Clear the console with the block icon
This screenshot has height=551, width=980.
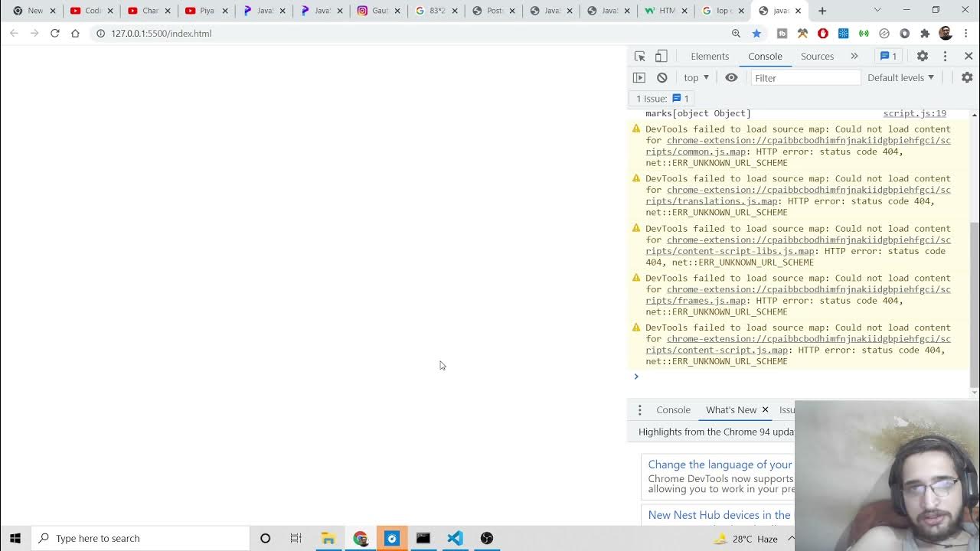coord(662,77)
